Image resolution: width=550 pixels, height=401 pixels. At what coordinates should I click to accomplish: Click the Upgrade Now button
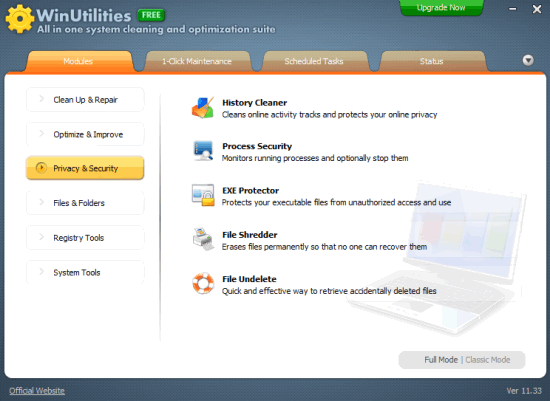coord(441,8)
